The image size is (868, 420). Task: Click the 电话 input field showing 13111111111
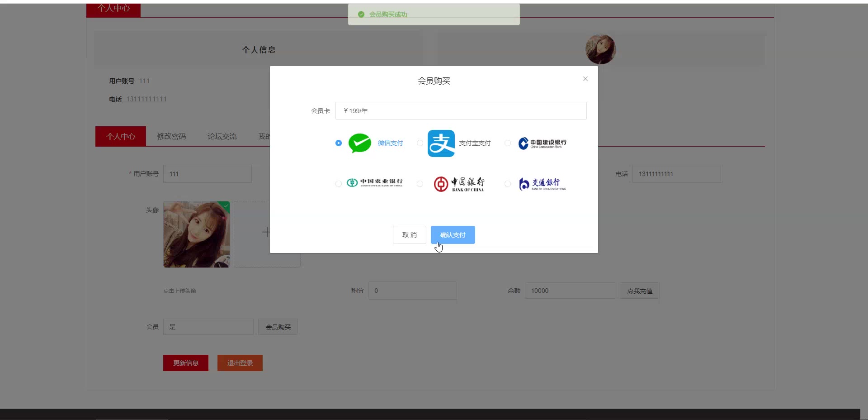[677, 174]
